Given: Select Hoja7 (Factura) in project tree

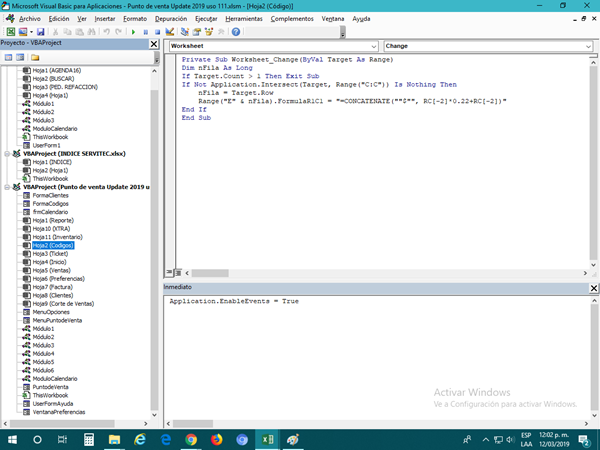Looking at the screenshot, I should click(52, 286).
